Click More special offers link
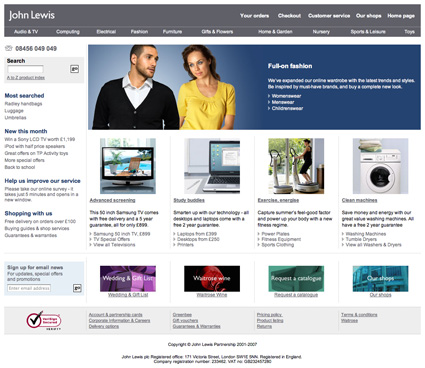425x368 pixels. 24,160
